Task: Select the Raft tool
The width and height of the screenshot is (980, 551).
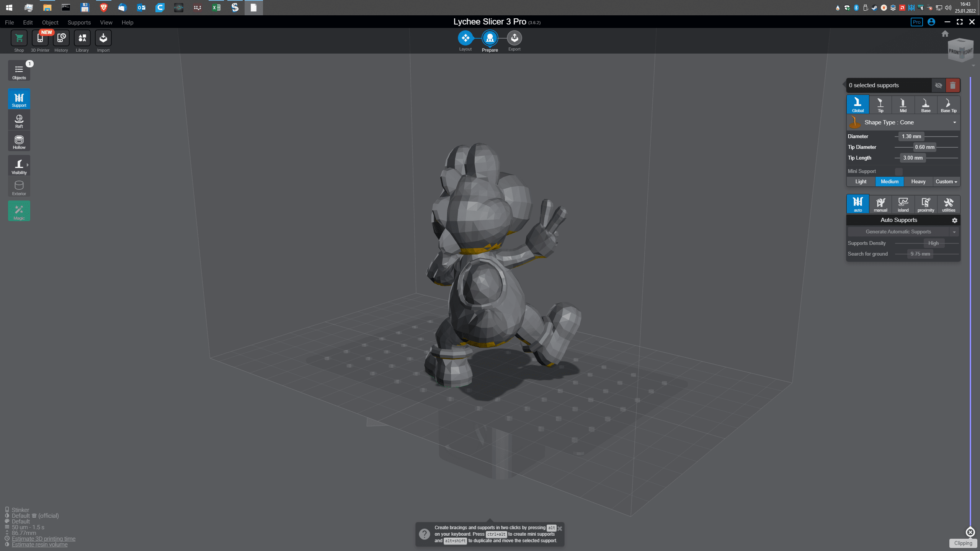Action: [19, 121]
